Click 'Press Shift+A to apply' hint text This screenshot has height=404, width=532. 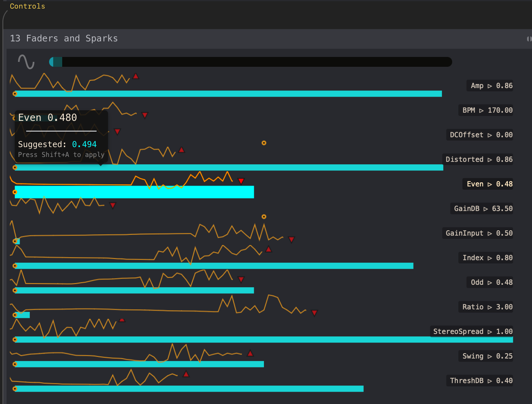[x=61, y=155]
